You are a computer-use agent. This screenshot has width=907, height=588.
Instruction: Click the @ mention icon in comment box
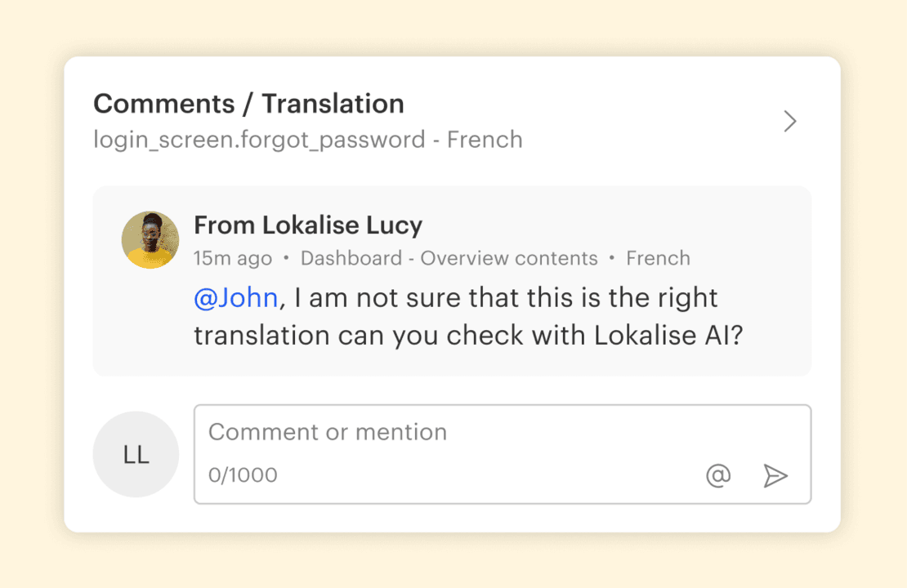[718, 475]
